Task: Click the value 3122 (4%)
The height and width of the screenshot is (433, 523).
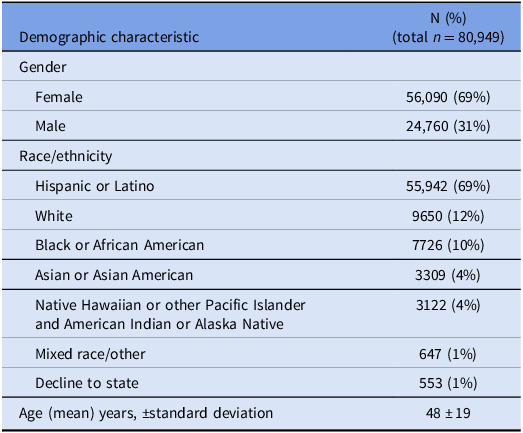Action: click(448, 305)
